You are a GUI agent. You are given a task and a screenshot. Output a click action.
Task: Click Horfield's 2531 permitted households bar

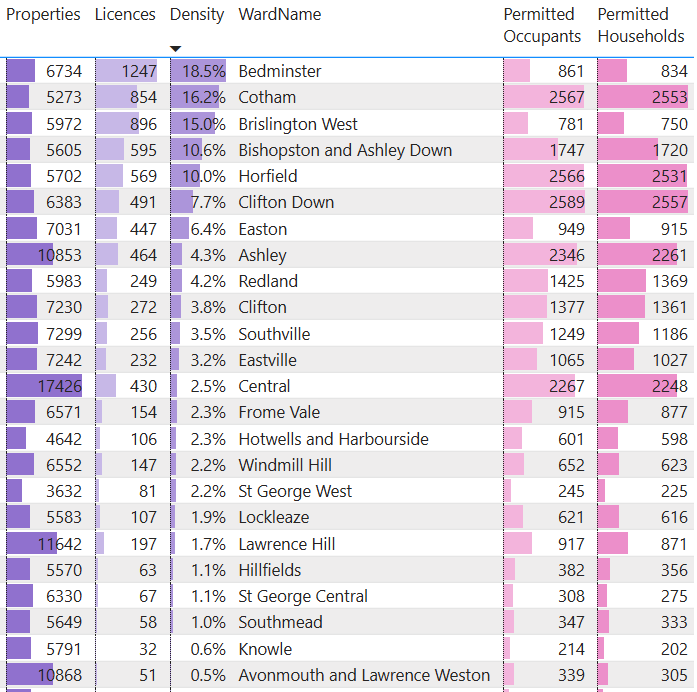point(643,176)
